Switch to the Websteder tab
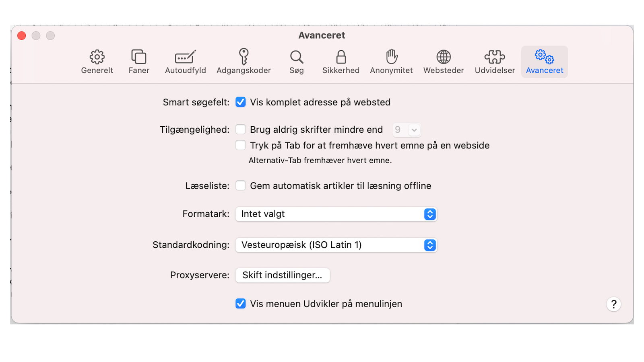 (443, 61)
